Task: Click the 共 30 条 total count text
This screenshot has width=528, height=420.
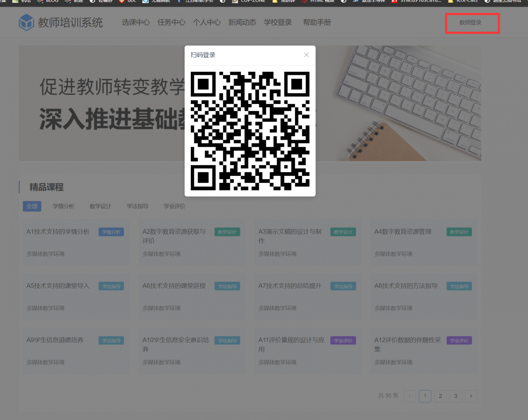Action: click(388, 396)
